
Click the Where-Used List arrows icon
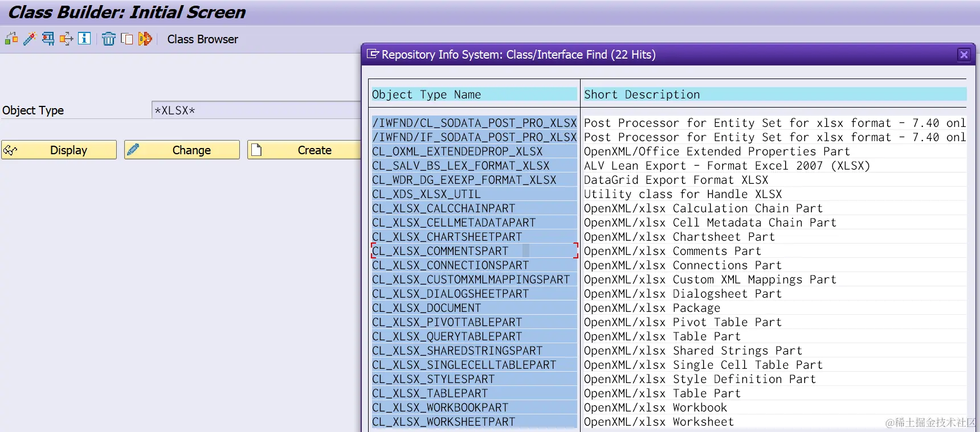[x=66, y=39]
